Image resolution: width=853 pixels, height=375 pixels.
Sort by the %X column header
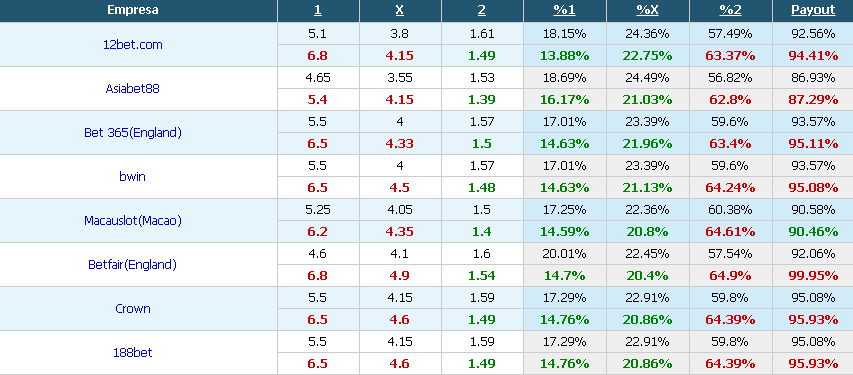pos(647,10)
